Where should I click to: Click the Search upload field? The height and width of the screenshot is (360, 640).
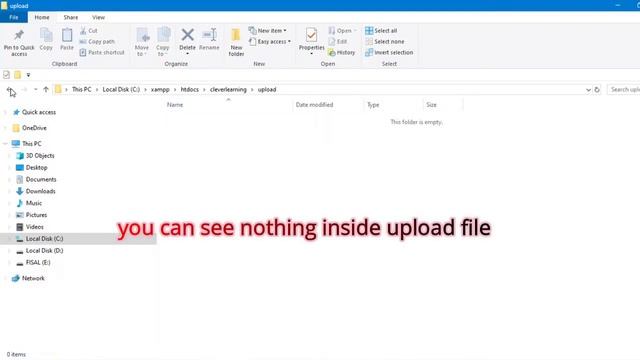pyautogui.click(x=624, y=89)
